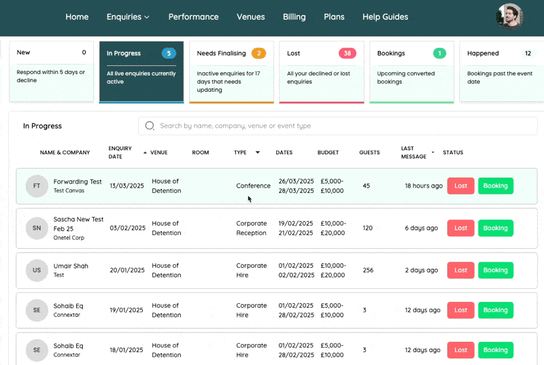This screenshot has height=365, width=544.
Task: Open the Billing page from navigation
Action: pyautogui.click(x=294, y=17)
